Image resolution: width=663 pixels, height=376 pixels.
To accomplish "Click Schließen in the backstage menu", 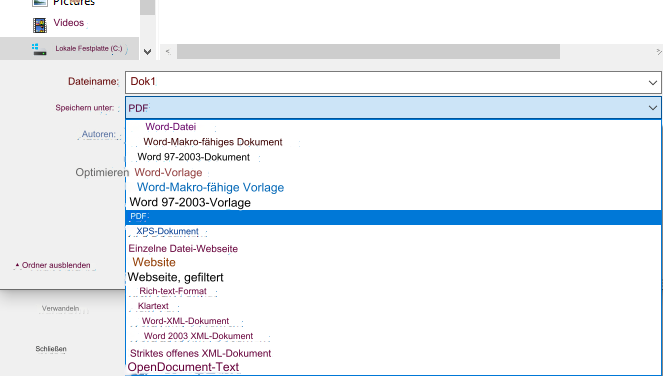I will [x=51, y=349].
